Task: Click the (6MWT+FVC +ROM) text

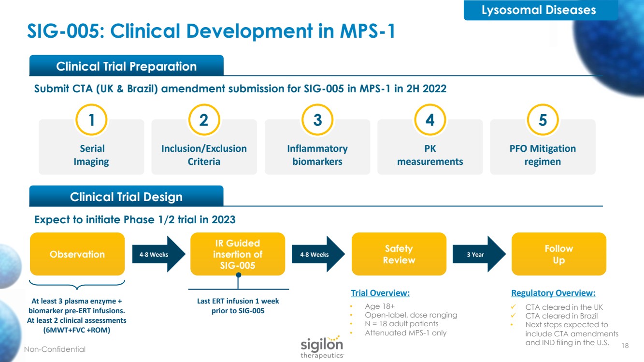Action: click(x=77, y=330)
